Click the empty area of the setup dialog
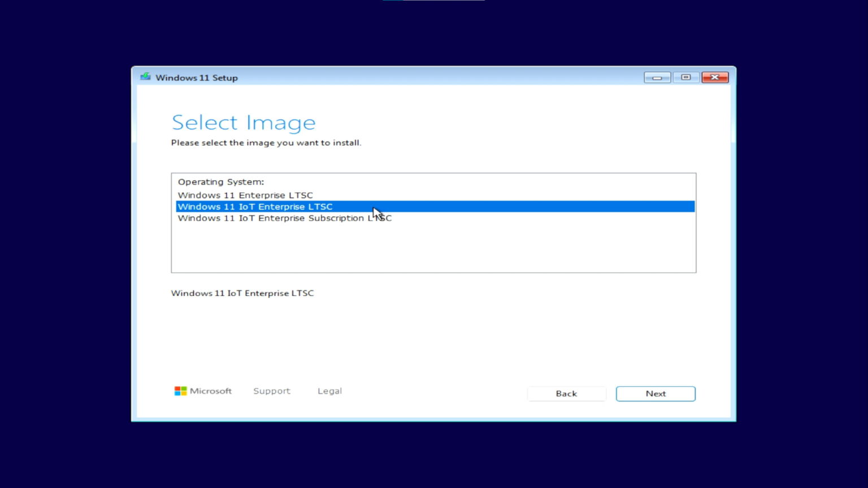 433,339
